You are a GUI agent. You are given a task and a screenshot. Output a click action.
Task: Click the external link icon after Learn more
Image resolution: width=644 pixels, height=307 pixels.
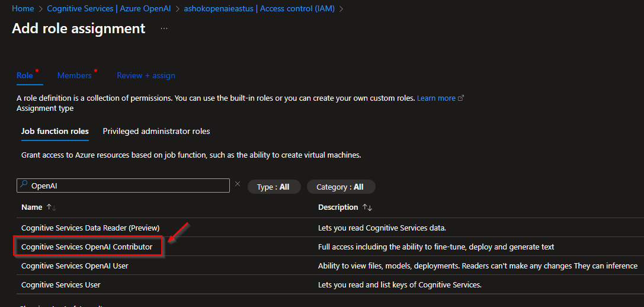click(461, 98)
